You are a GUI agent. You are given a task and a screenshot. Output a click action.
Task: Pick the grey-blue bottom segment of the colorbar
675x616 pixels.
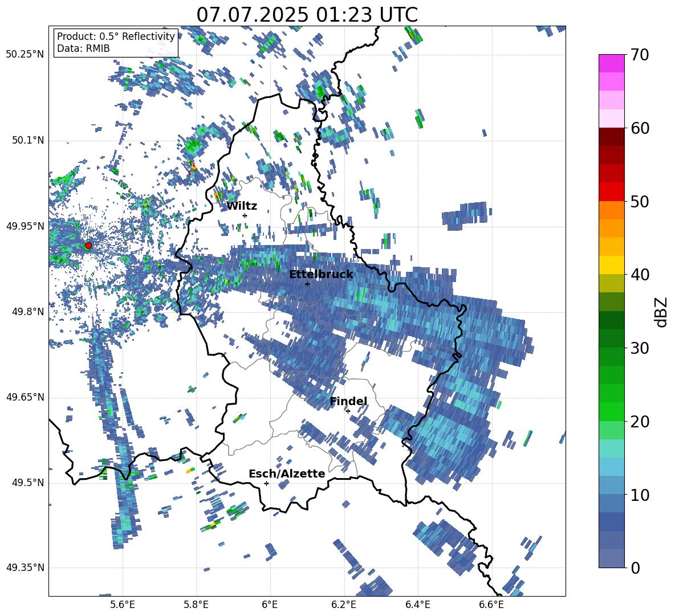coord(611,558)
